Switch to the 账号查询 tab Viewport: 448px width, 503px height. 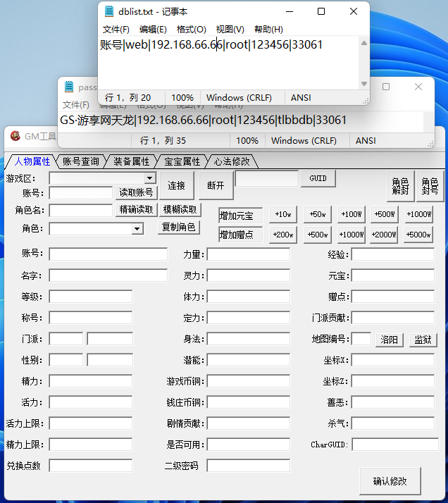[81, 161]
